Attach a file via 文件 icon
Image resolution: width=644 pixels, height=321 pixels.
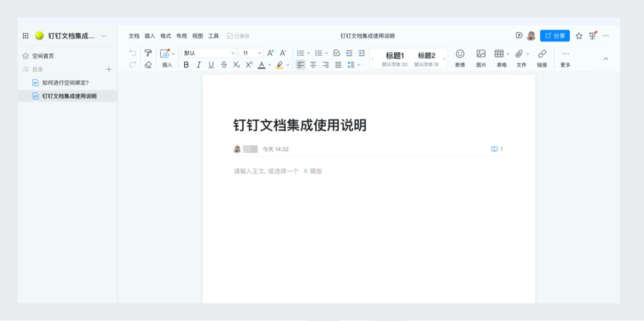(519, 54)
